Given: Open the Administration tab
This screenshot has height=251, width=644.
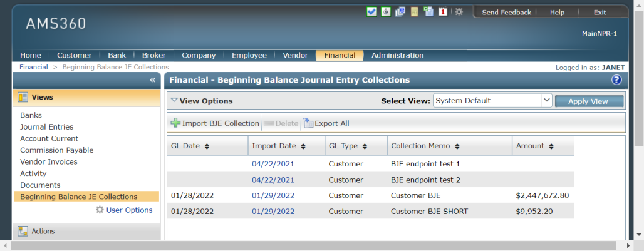Looking at the screenshot, I should [398, 55].
